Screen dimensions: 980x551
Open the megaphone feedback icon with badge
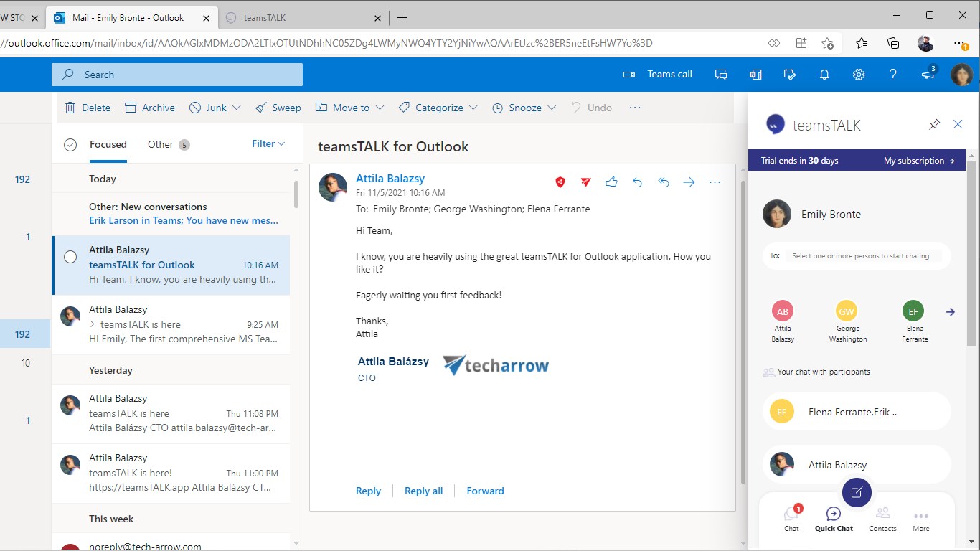click(929, 73)
